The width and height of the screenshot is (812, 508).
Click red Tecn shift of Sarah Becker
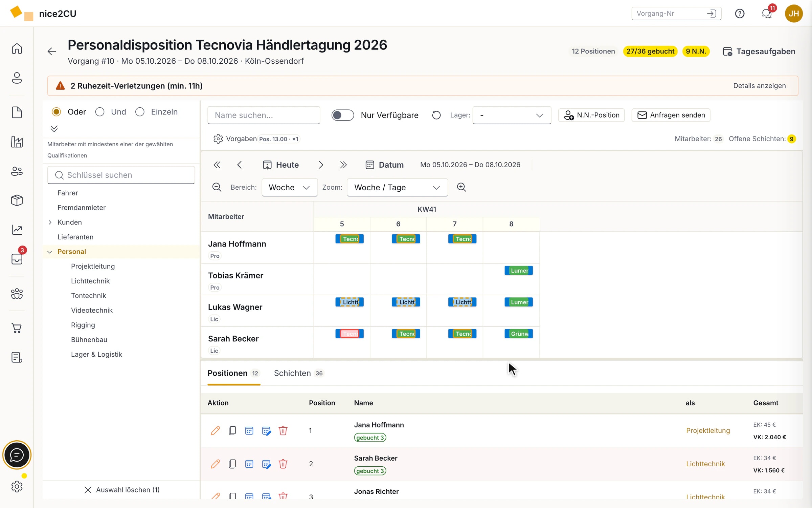pos(349,334)
